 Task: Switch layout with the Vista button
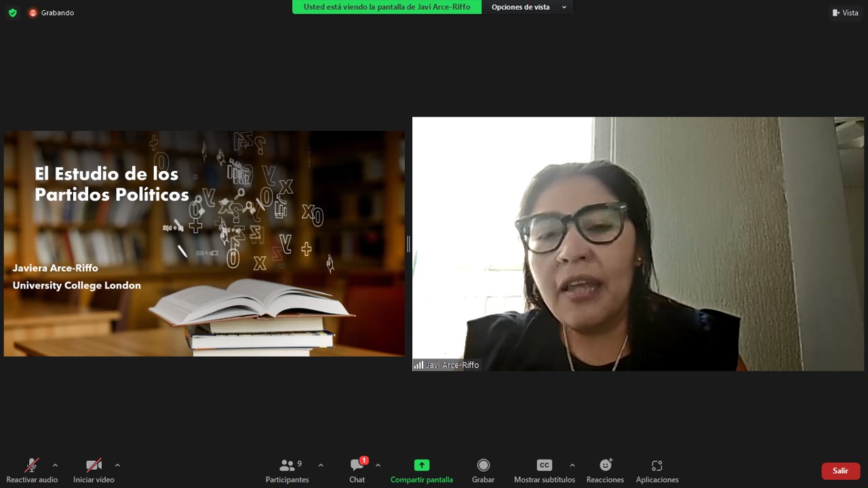[x=846, y=12]
